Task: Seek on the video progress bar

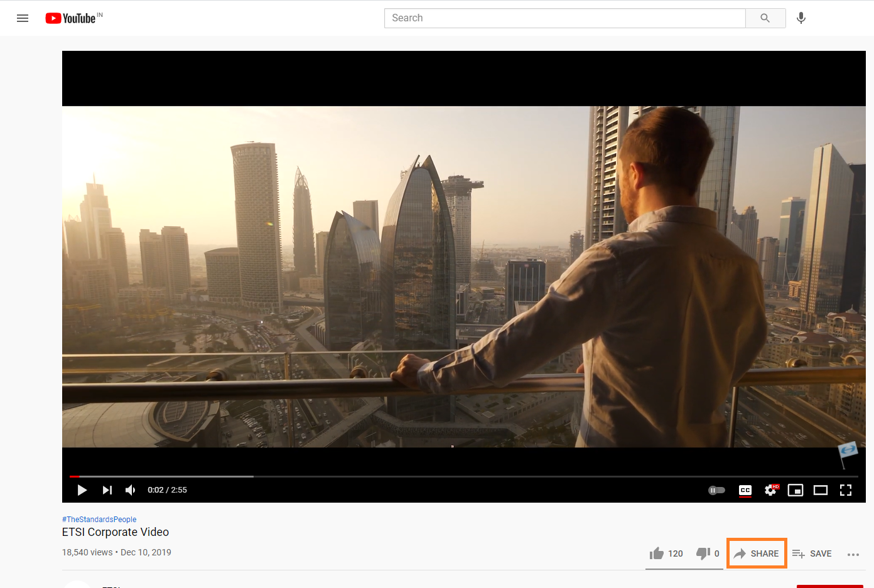Action: (463, 476)
